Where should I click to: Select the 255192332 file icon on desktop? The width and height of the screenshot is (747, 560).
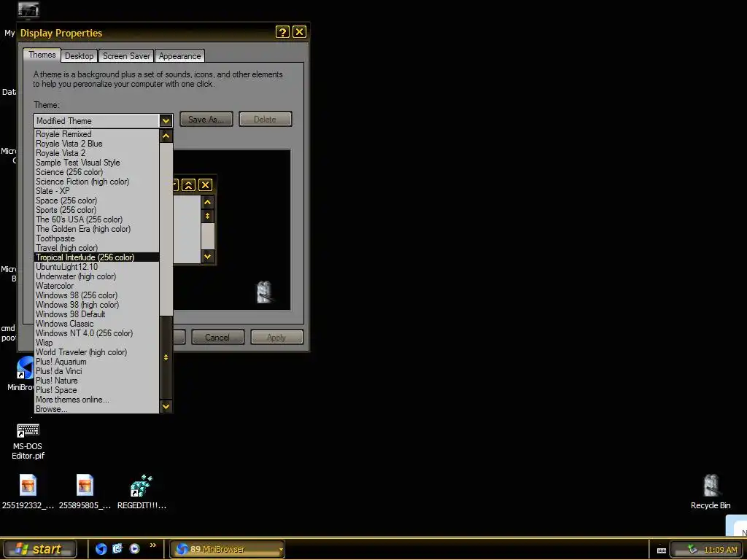click(28, 485)
